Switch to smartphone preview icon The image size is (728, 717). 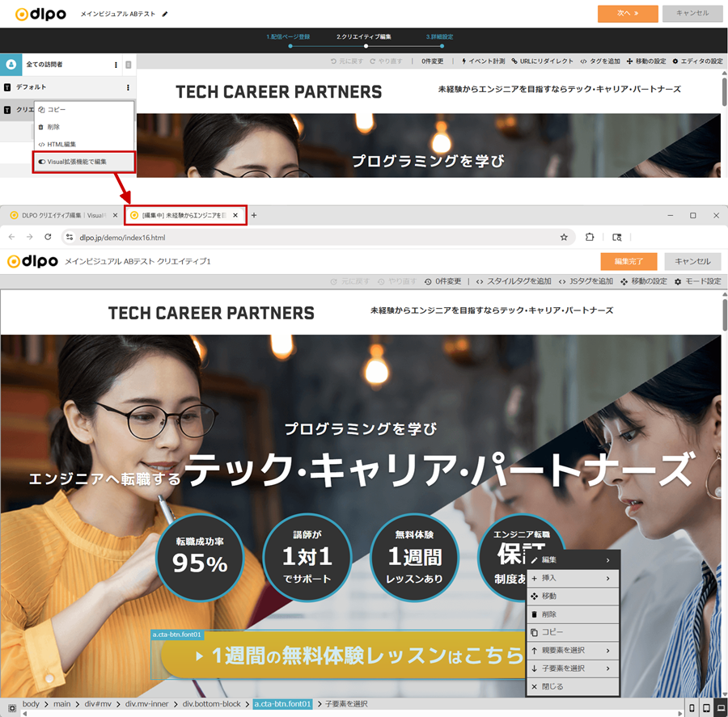click(692, 708)
